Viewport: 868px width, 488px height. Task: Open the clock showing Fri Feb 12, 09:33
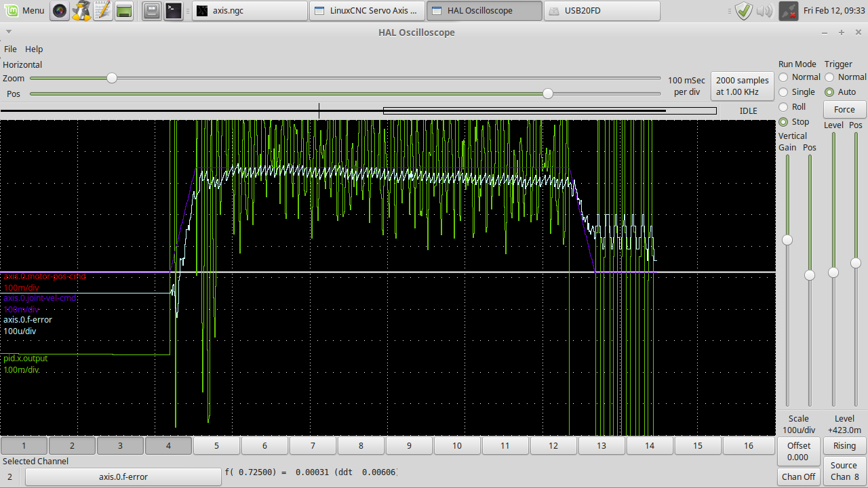click(x=834, y=11)
